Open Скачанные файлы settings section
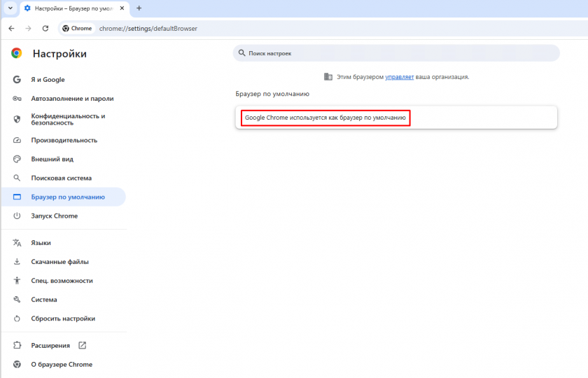Image resolution: width=588 pixels, height=378 pixels. pyautogui.click(x=59, y=262)
